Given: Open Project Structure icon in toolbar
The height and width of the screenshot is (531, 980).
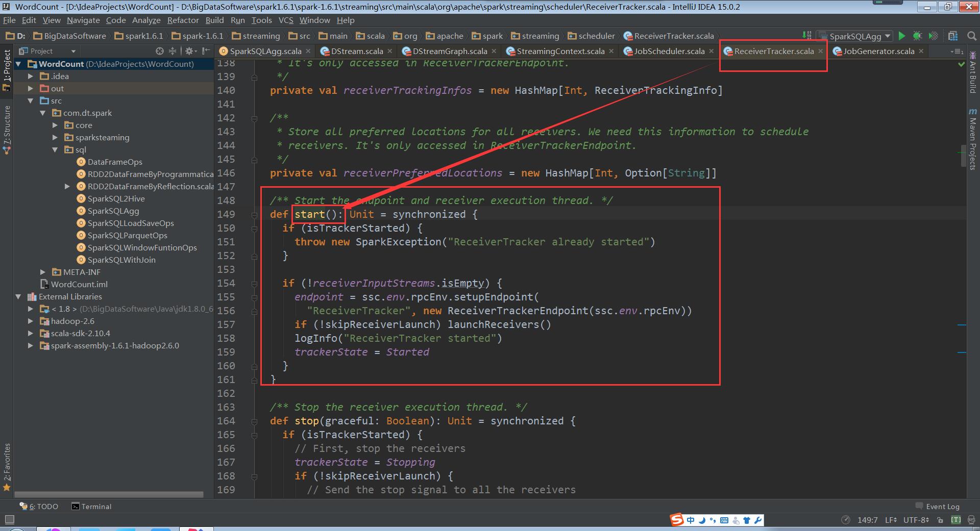Looking at the screenshot, I should pyautogui.click(x=952, y=36).
